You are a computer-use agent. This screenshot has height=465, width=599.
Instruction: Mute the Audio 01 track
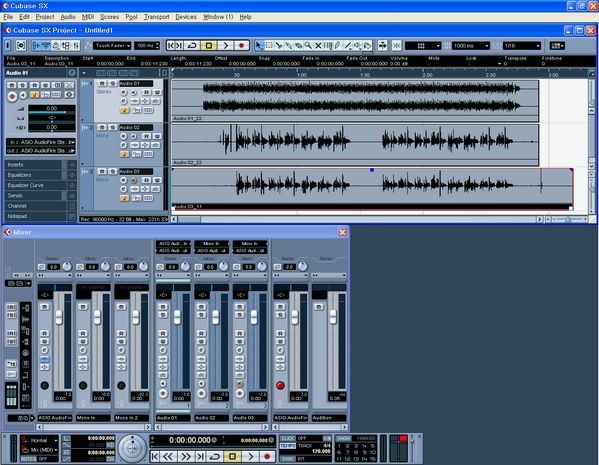pyautogui.click(x=102, y=83)
